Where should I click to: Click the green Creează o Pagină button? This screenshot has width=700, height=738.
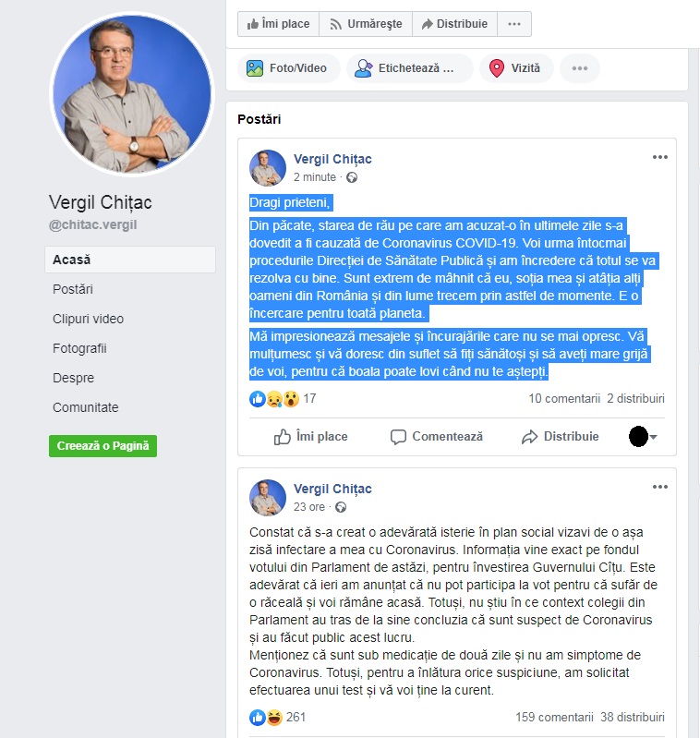tap(103, 446)
